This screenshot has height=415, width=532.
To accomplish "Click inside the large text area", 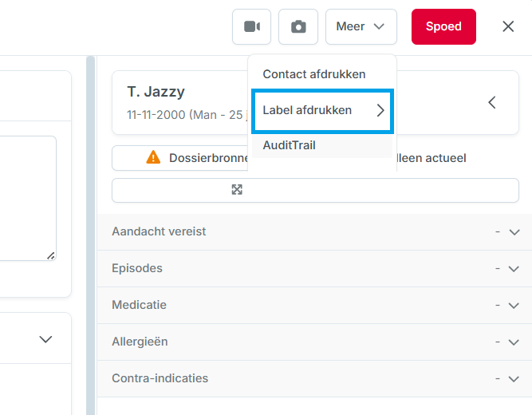I will point(27,199).
